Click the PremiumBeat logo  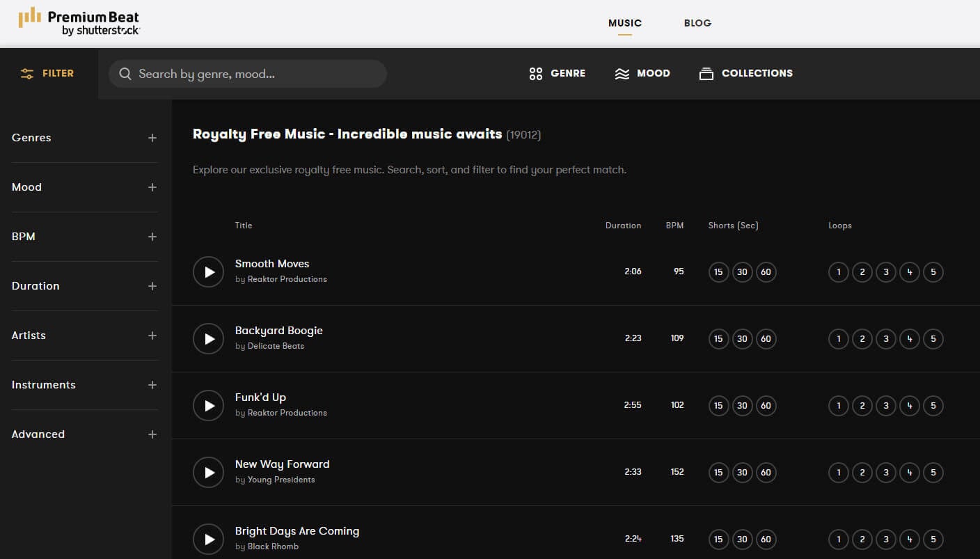79,22
